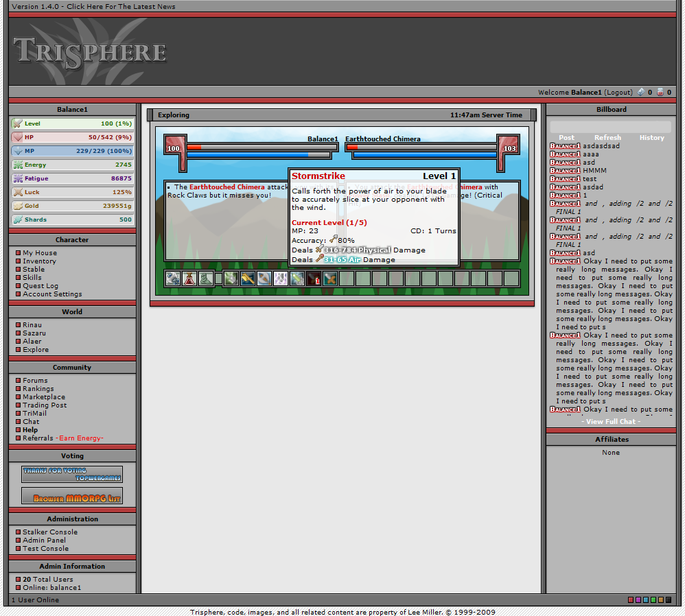Cast the battle axe skill icon
This screenshot has height=616, width=685.
point(264,279)
